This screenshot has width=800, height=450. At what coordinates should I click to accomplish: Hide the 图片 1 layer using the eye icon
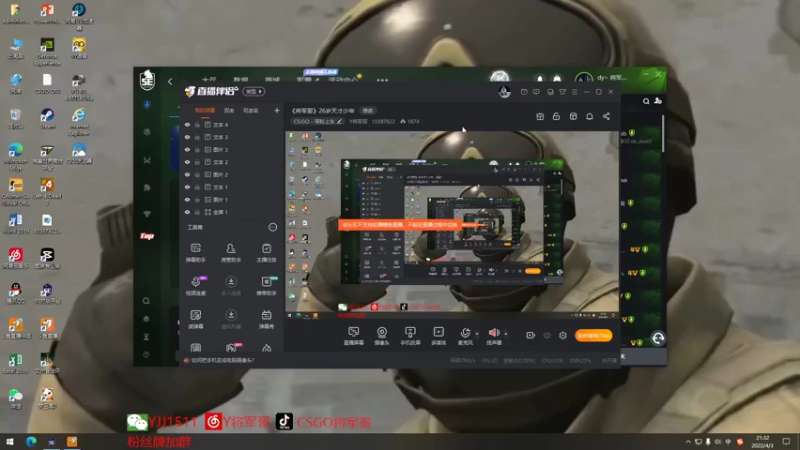[x=187, y=199]
